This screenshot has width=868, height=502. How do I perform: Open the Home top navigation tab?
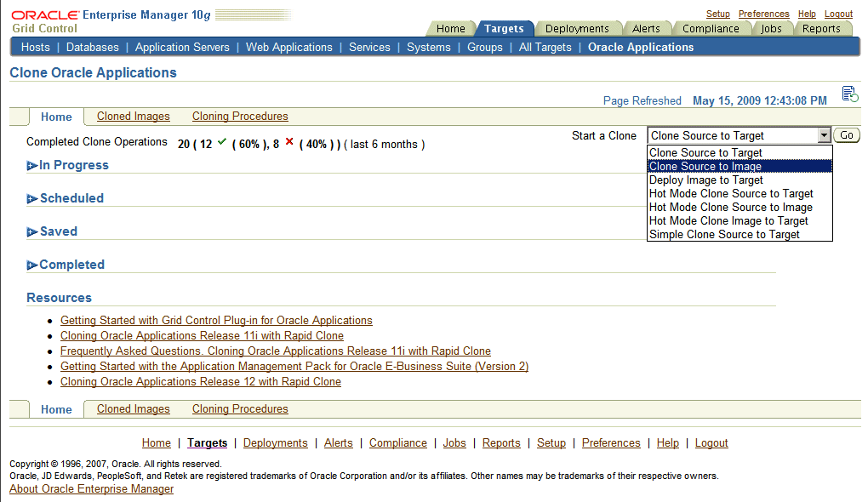(x=451, y=29)
